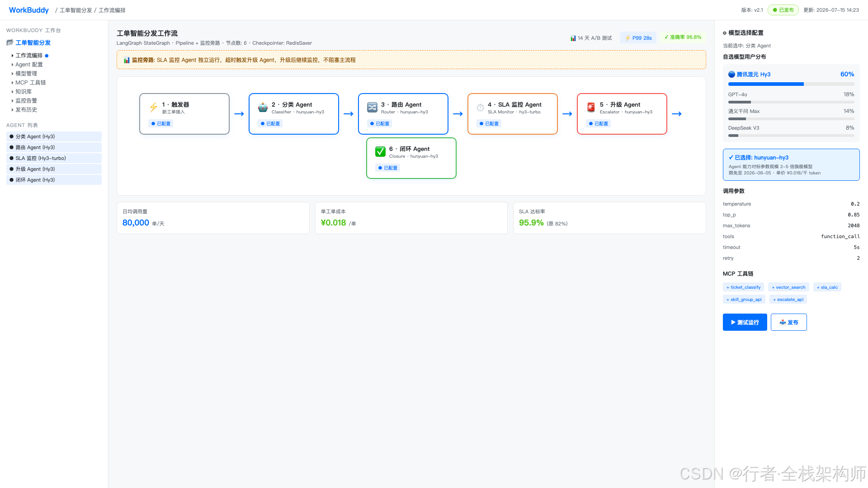Viewport: 868px width, 488px height.
Task: Click the checkmark in 已选择: hunyuan-hy3 box
Action: 731,158
